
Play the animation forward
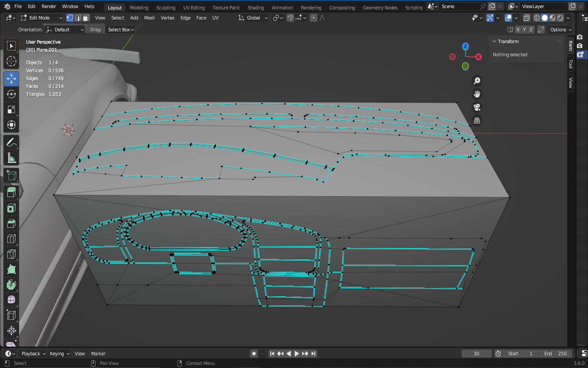pos(297,354)
